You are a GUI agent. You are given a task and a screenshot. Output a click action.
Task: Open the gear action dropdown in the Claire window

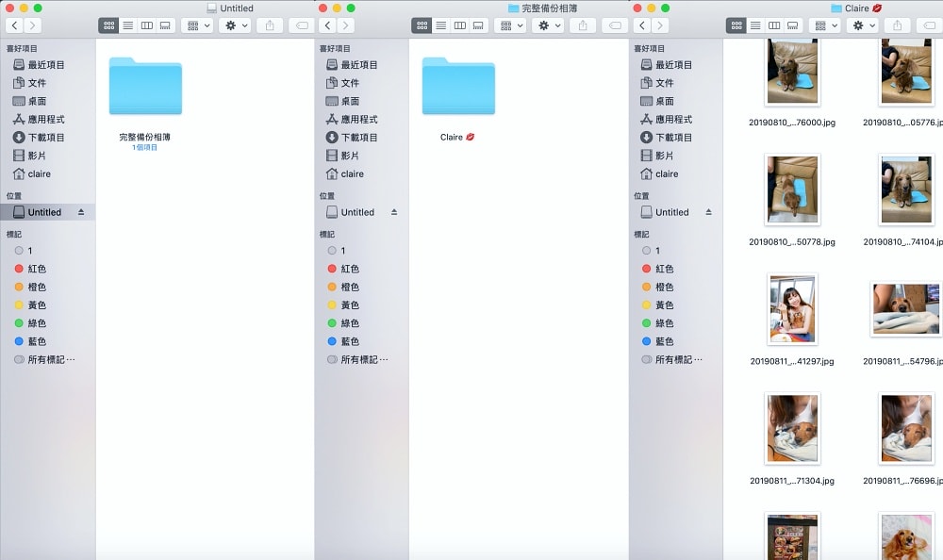point(863,25)
